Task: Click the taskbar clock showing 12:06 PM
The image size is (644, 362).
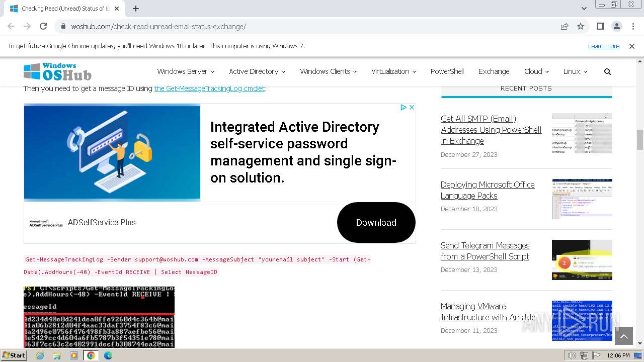Action: click(x=618, y=355)
